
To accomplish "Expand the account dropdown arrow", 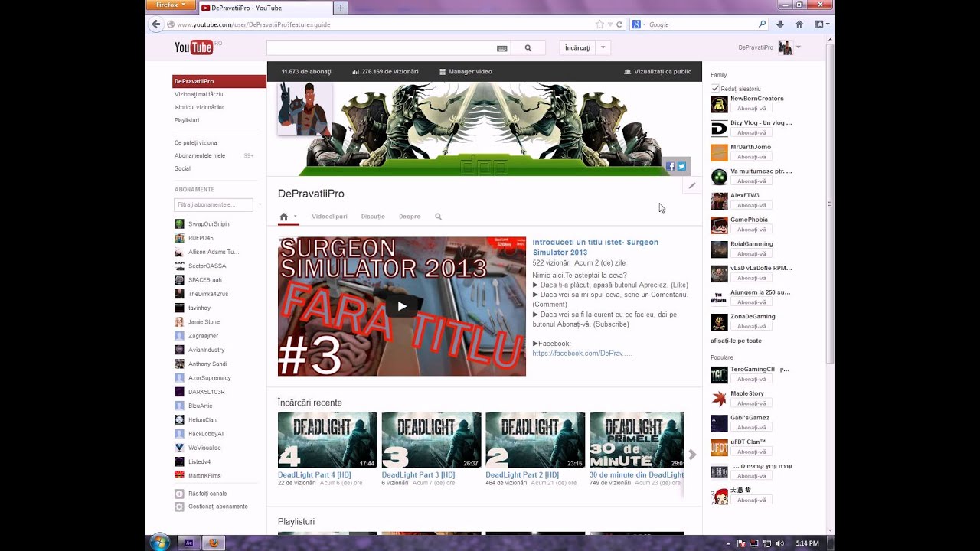I will [799, 47].
